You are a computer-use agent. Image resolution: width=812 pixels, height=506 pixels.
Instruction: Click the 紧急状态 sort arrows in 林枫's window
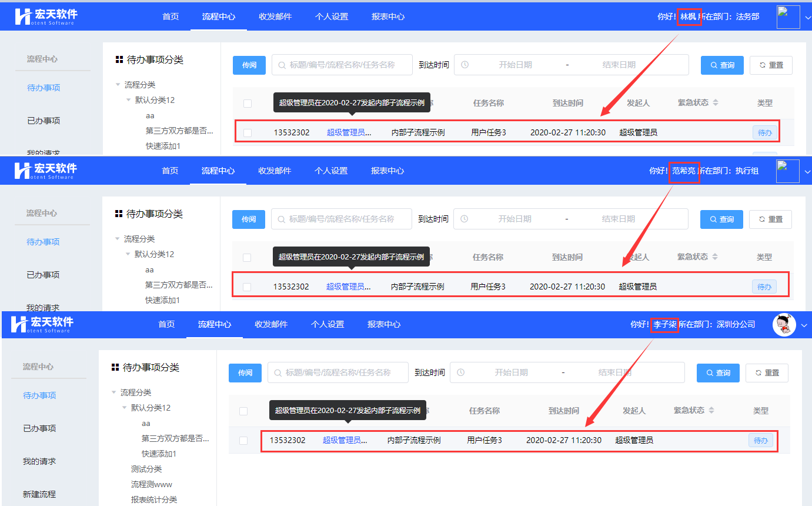(x=716, y=103)
